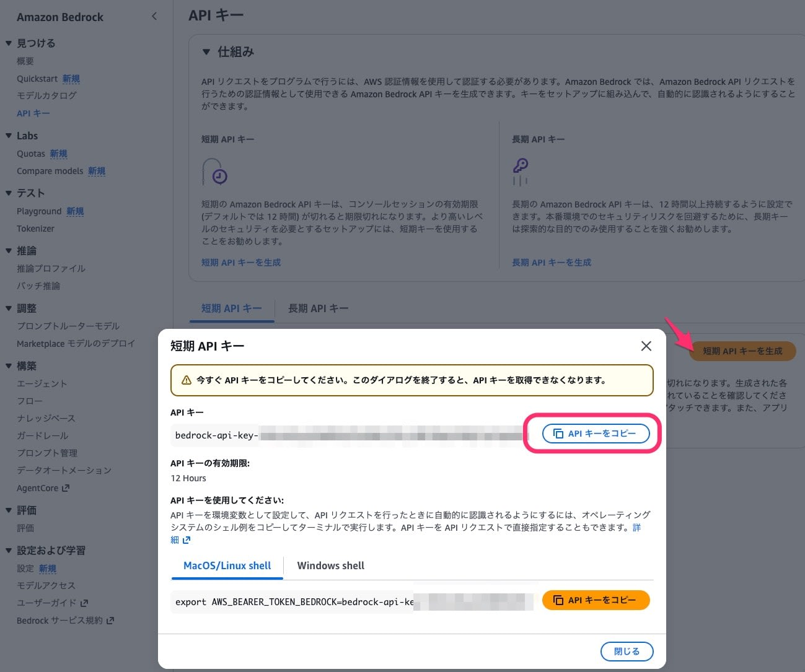Open モデルカタログ in the sidebar
The height and width of the screenshot is (672, 805).
(x=46, y=95)
